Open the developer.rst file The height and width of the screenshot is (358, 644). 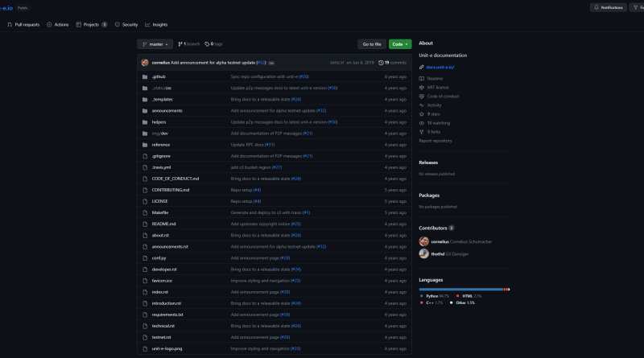pyautogui.click(x=164, y=270)
